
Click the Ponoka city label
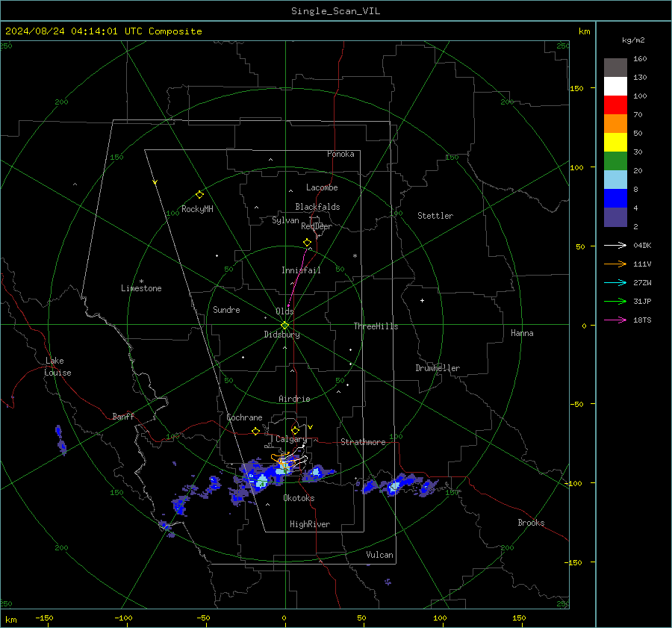tap(340, 154)
